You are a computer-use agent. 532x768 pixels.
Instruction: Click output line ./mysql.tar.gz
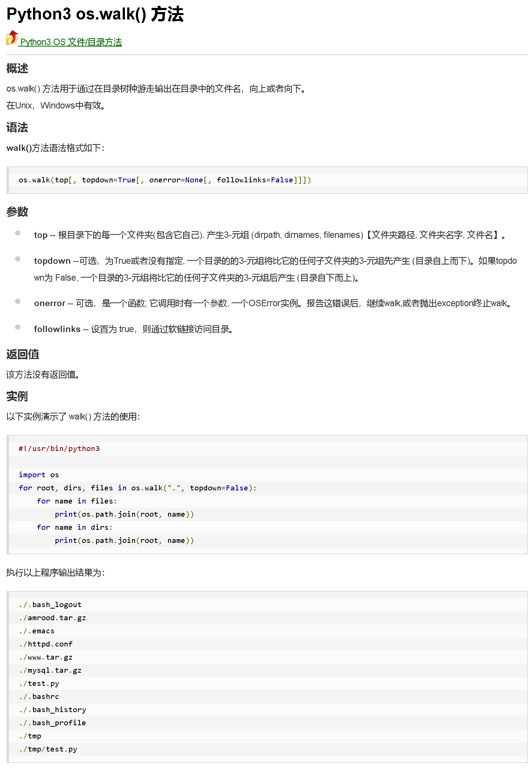point(50,670)
